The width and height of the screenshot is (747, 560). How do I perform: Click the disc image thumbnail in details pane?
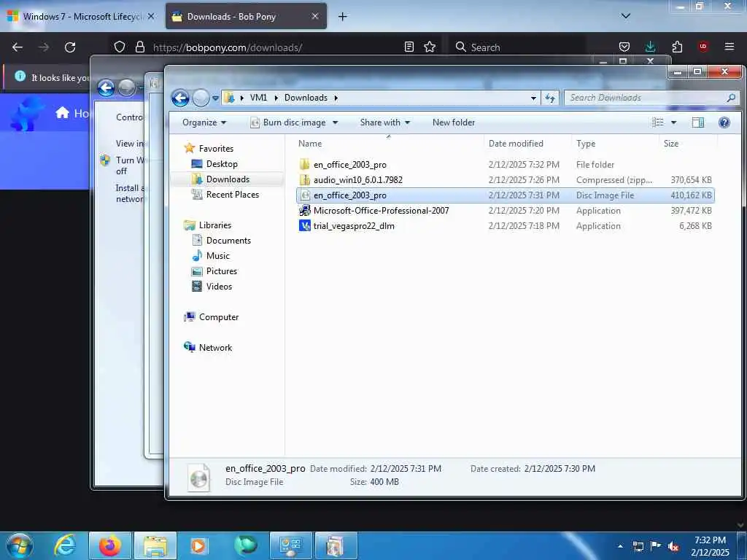pos(198,477)
